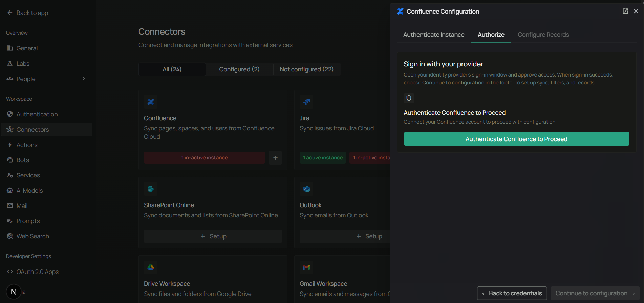Open Prompts page from sidebar
Image resolution: width=644 pixels, height=303 pixels.
coord(47,221)
